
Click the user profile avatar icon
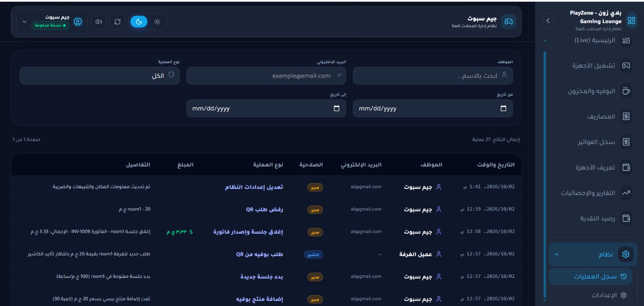pyautogui.click(x=78, y=22)
